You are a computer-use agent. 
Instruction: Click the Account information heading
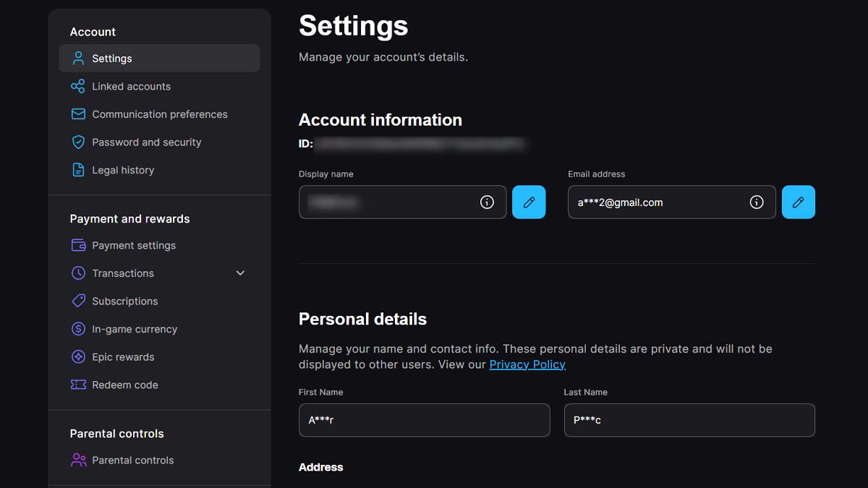click(x=380, y=120)
